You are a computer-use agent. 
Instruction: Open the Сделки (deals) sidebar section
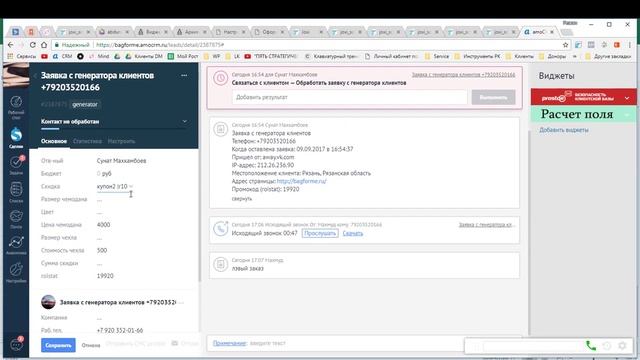[16, 138]
